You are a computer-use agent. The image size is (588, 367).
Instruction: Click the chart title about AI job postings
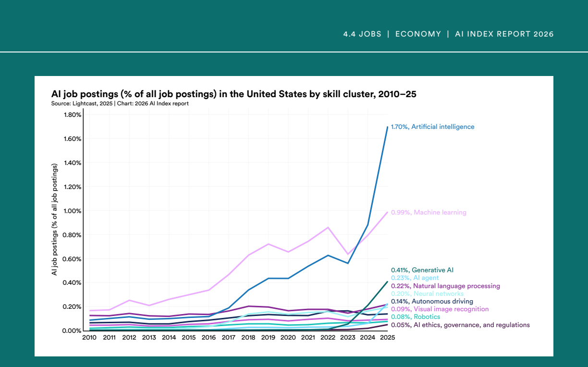(233, 94)
